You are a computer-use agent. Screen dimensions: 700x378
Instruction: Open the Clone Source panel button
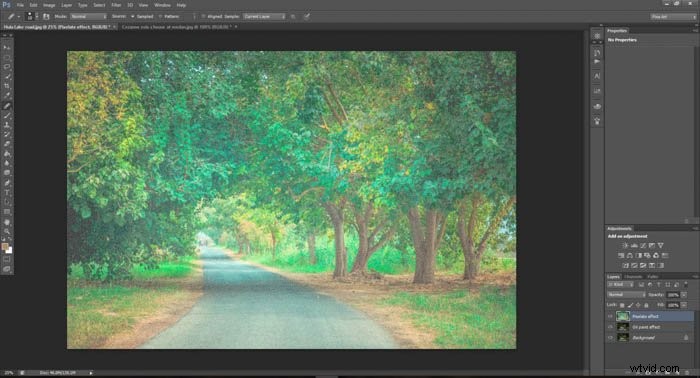[x=45, y=17]
